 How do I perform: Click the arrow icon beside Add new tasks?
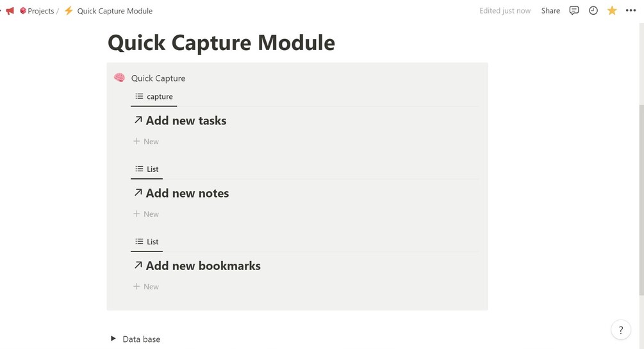(138, 120)
